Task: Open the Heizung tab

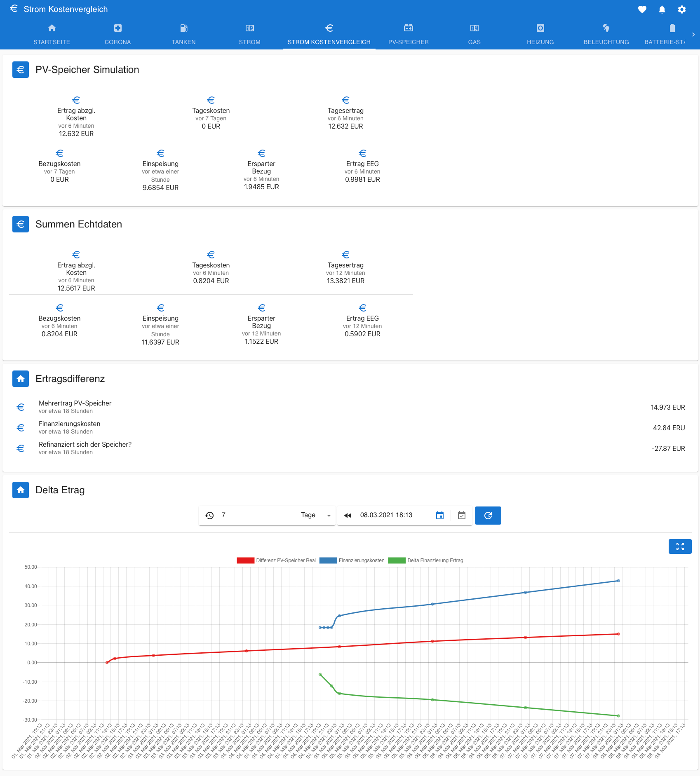Action: (x=540, y=34)
